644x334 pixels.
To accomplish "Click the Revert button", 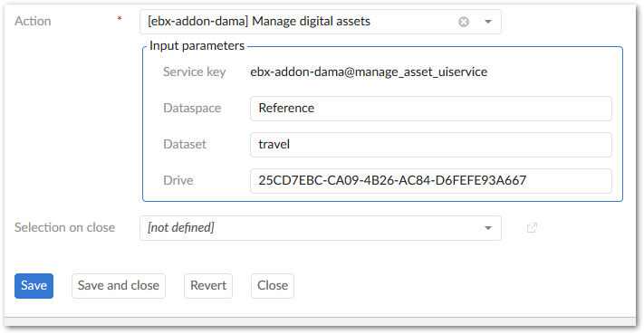I will [x=208, y=286].
